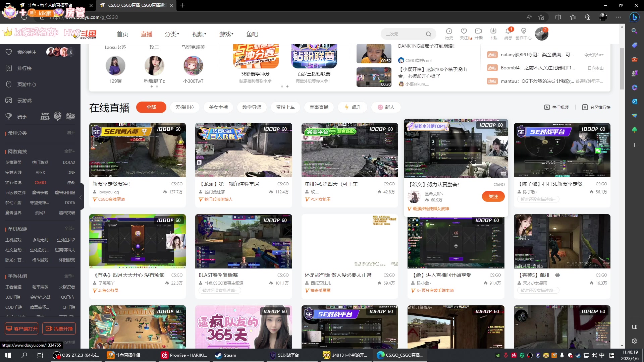
Task: Open browser favorites star icon
Action: pyautogui.click(x=573, y=17)
